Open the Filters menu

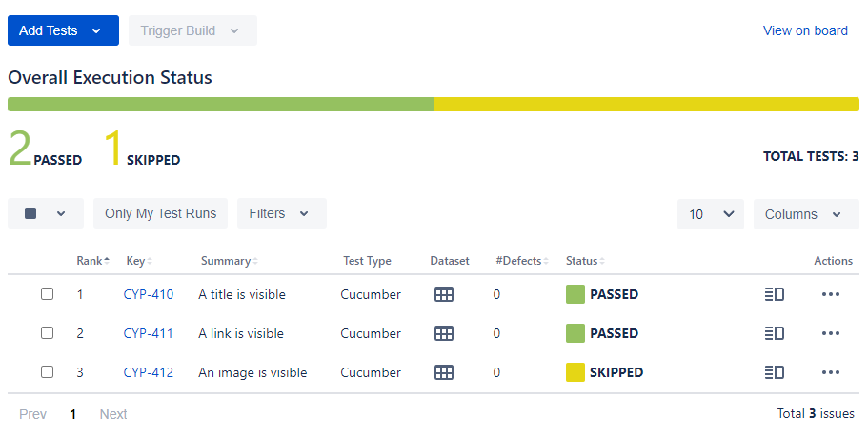[x=281, y=213]
